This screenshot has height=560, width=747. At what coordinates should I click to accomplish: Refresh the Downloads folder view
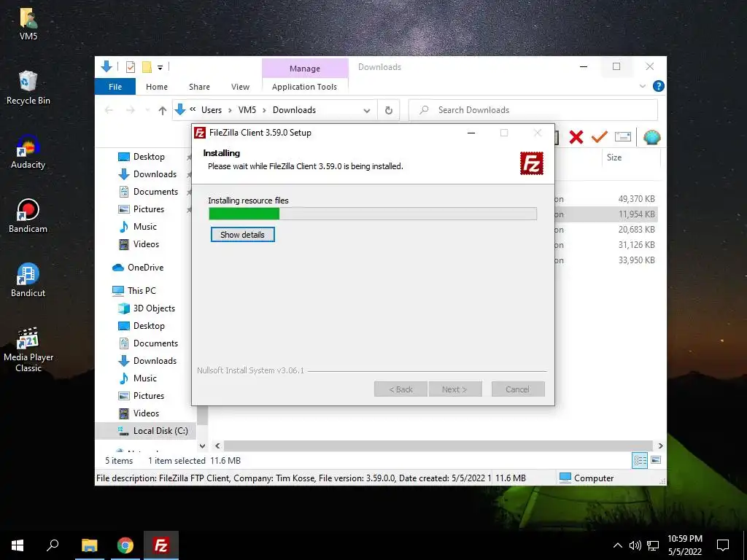pyautogui.click(x=389, y=111)
